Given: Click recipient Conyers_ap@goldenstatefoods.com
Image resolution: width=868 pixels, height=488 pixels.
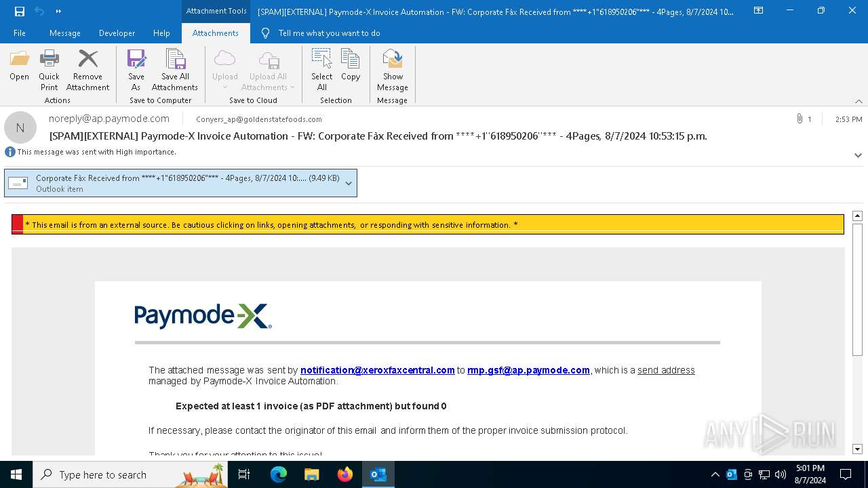Looking at the screenshot, I should [259, 119].
